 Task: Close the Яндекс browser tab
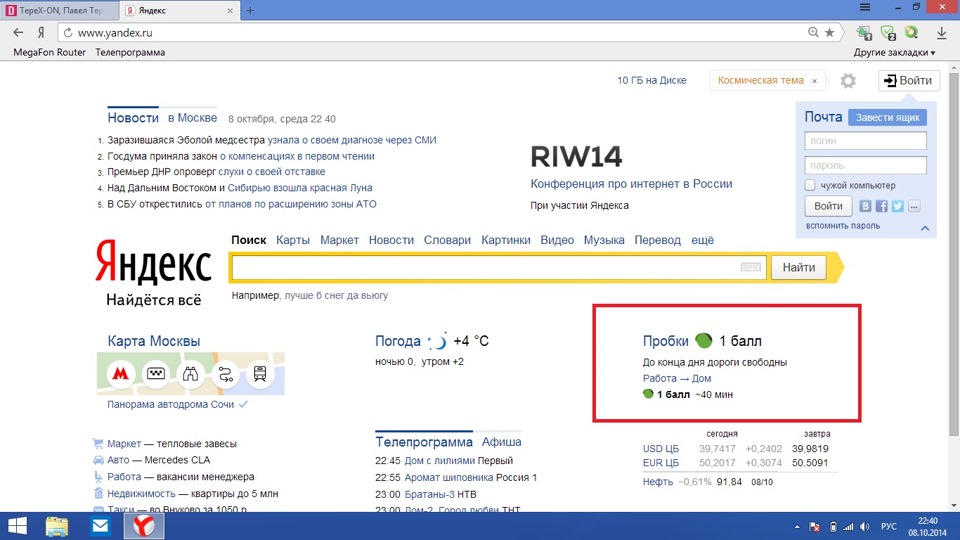coord(230,10)
